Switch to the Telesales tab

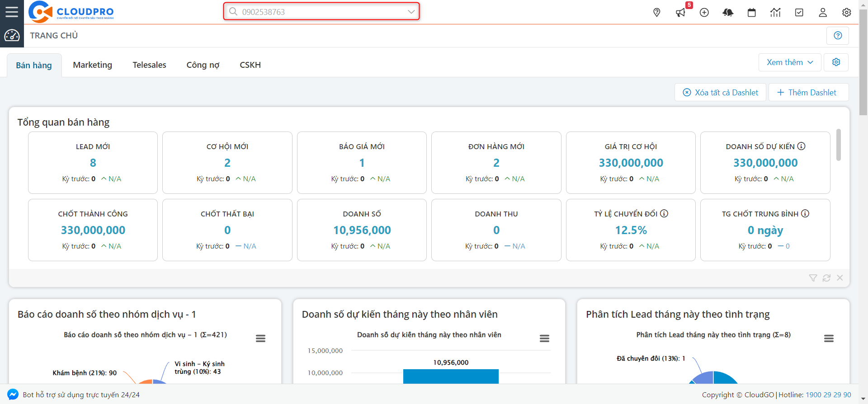pyautogui.click(x=149, y=65)
